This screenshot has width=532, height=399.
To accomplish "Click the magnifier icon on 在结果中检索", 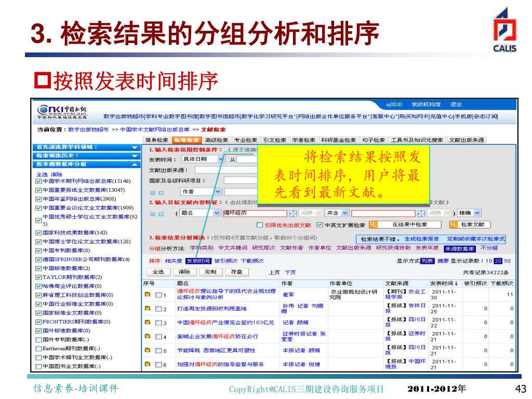I will [x=373, y=224].
